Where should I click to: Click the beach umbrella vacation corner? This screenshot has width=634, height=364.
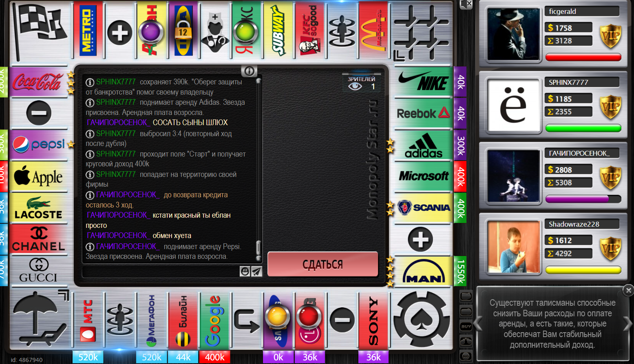pyautogui.click(x=40, y=320)
